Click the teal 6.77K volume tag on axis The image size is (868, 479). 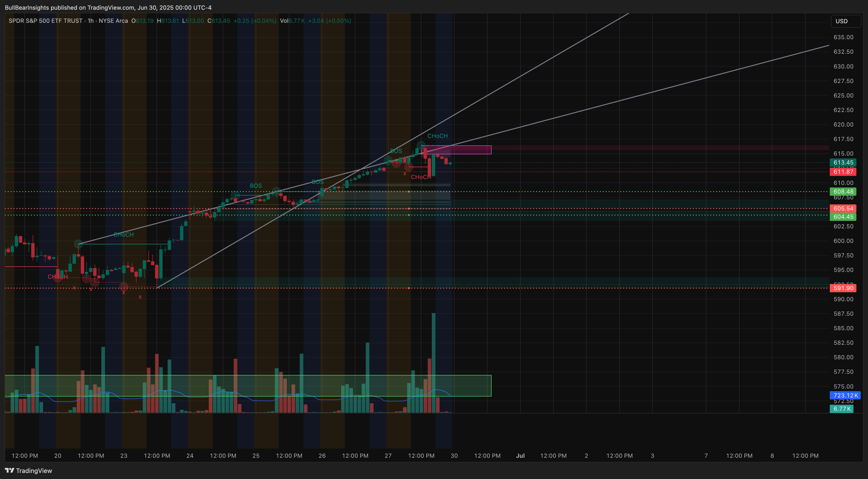click(x=841, y=409)
